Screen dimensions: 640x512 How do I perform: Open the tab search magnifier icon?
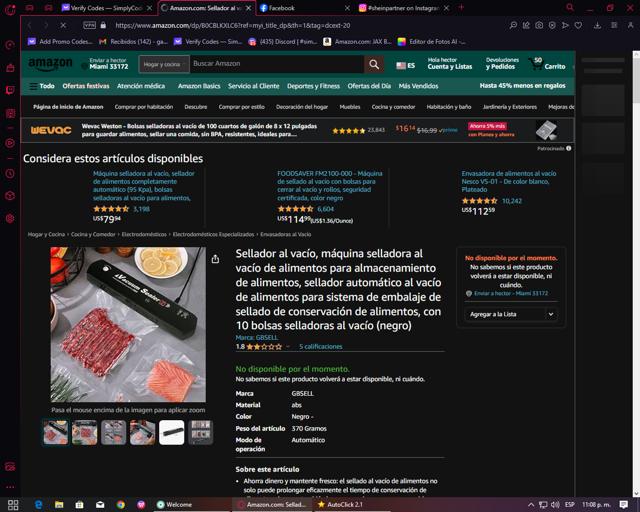(570, 7)
